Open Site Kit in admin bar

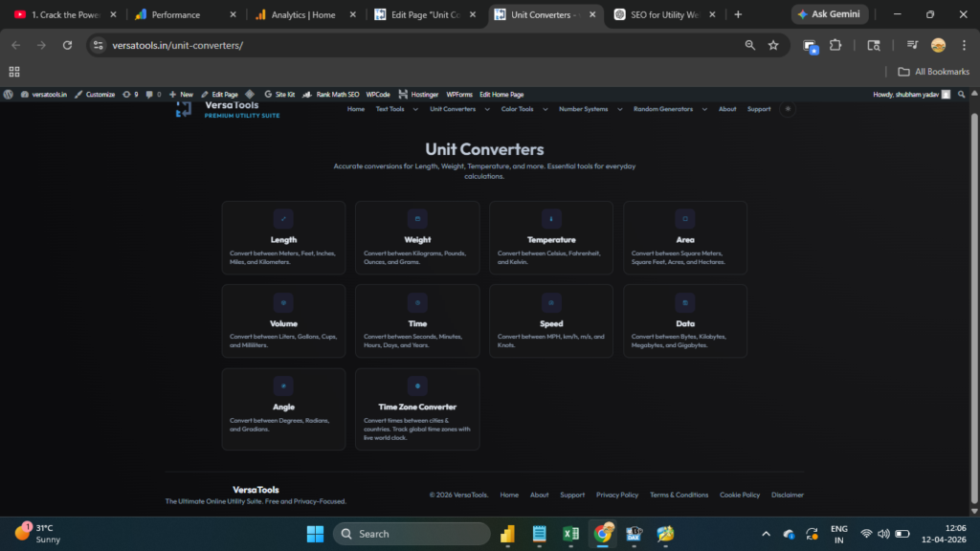click(x=278, y=95)
